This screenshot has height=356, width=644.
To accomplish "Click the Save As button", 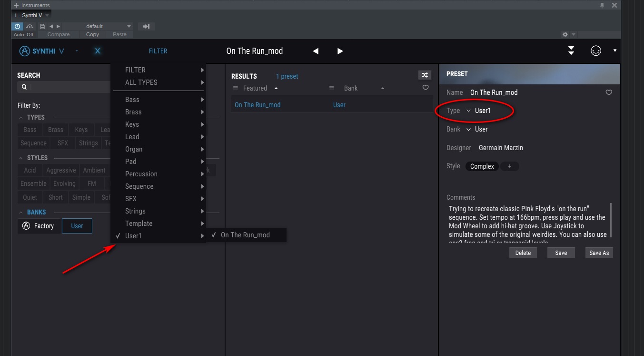I will (x=599, y=253).
